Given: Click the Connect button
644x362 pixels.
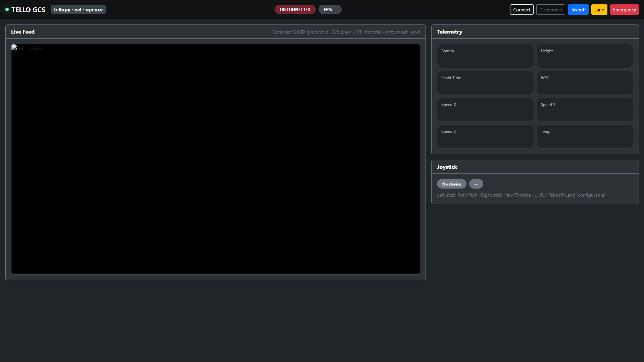Looking at the screenshot, I should [x=522, y=10].
